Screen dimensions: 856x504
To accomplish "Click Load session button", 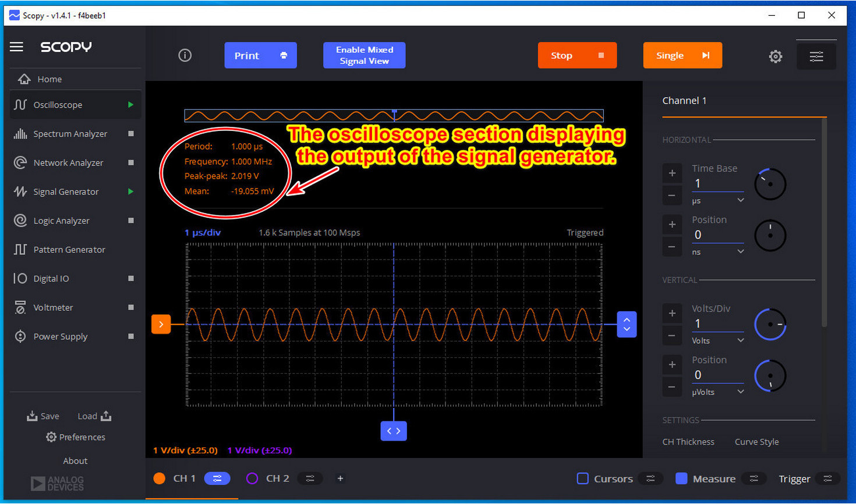I will [x=94, y=416].
